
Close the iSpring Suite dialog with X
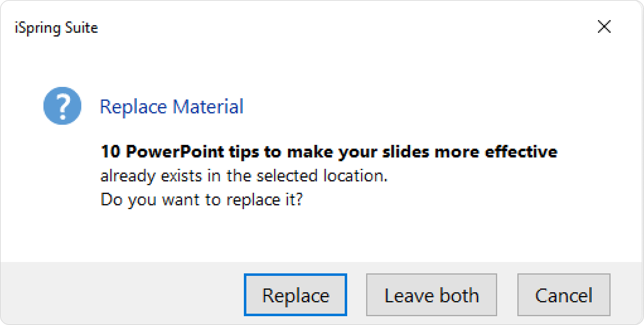(604, 27)
